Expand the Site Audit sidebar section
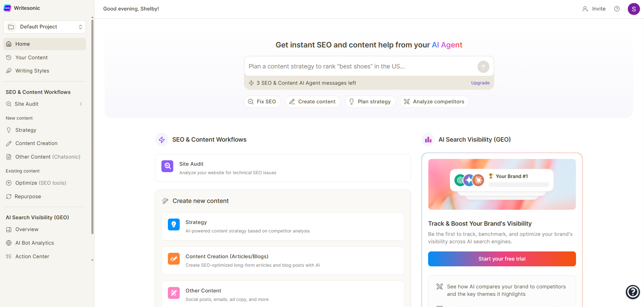The image size is (644, 307). click(81, 104)
